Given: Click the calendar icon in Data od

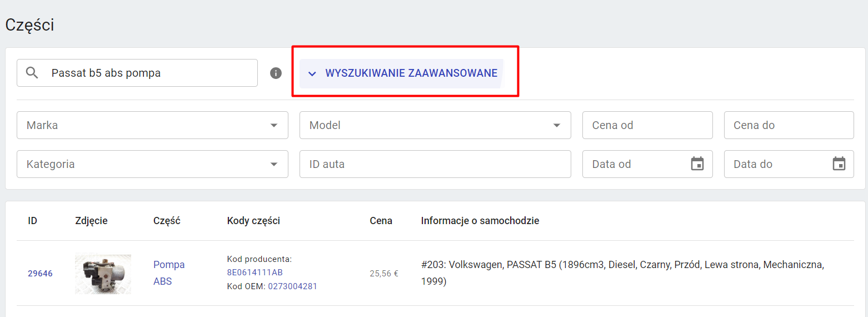Looking at the screenshot, I should pyautogui.click(x=697, y=164).
